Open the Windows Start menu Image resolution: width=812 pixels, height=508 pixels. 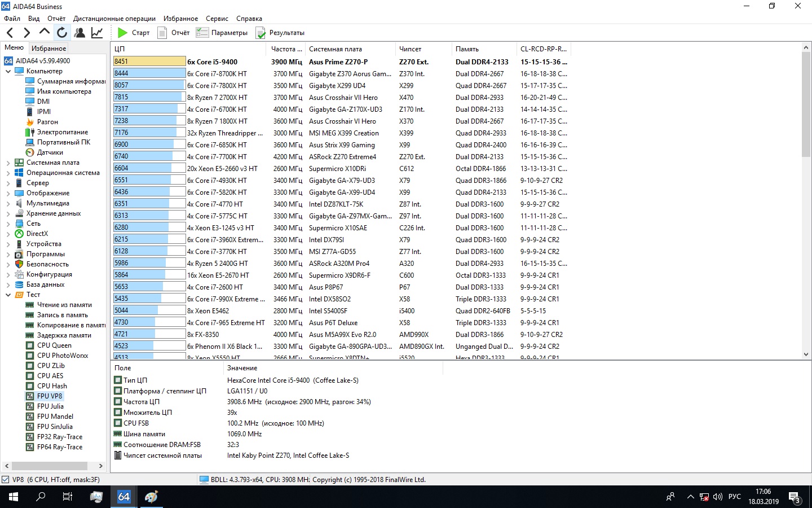pyautogui.click(x=14, y=497)
